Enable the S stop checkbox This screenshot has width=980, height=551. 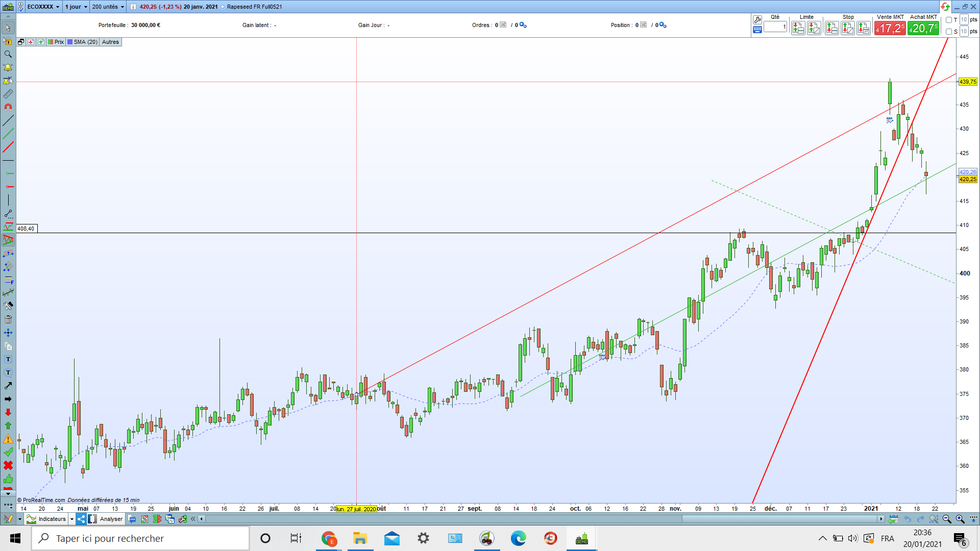coord(949,32)
